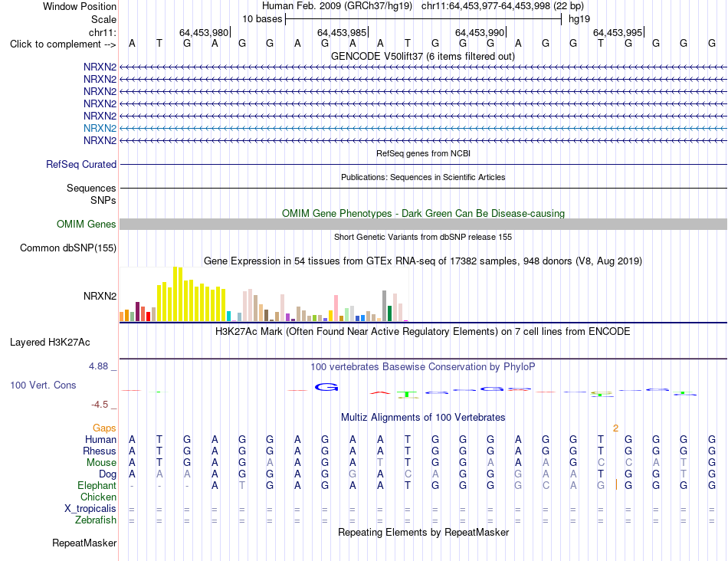Open 'Repeating Elements by RepeatMasker' track title
The height and width of the screenshot is (561, 728).
coord(423,532)
